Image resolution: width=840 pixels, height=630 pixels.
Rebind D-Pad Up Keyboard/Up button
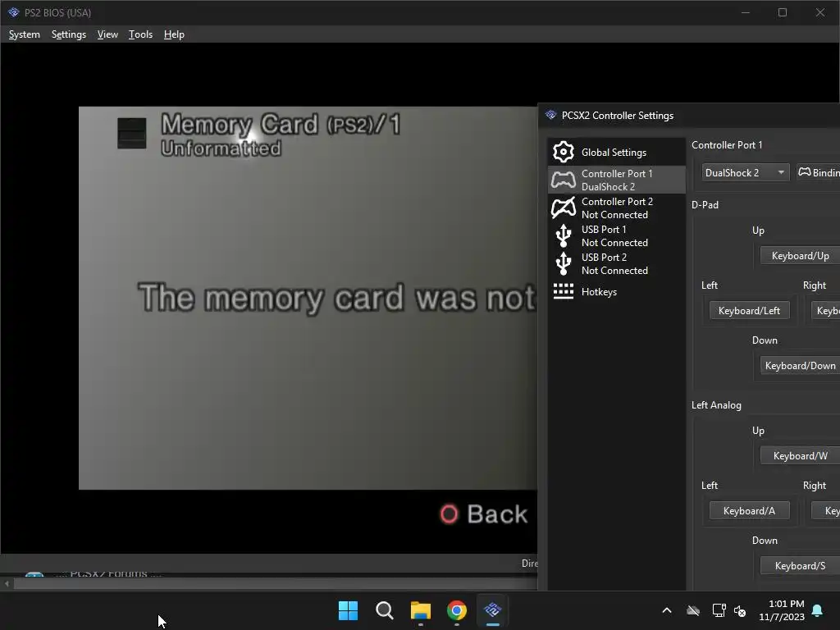pos(800,256)
